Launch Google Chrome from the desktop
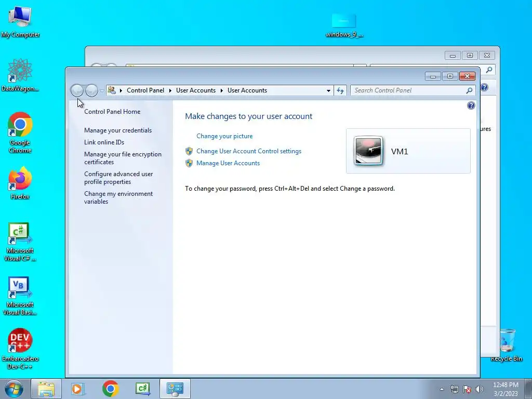The width and height of the screenshot is (532, 399). coord(20,132)
